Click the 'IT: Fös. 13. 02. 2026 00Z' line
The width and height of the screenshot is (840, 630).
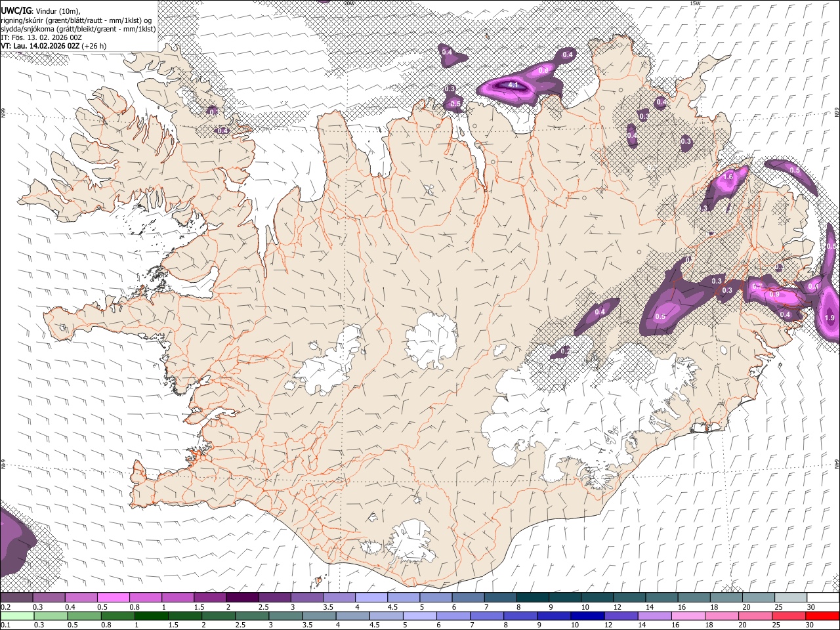[x=42, y=37]
